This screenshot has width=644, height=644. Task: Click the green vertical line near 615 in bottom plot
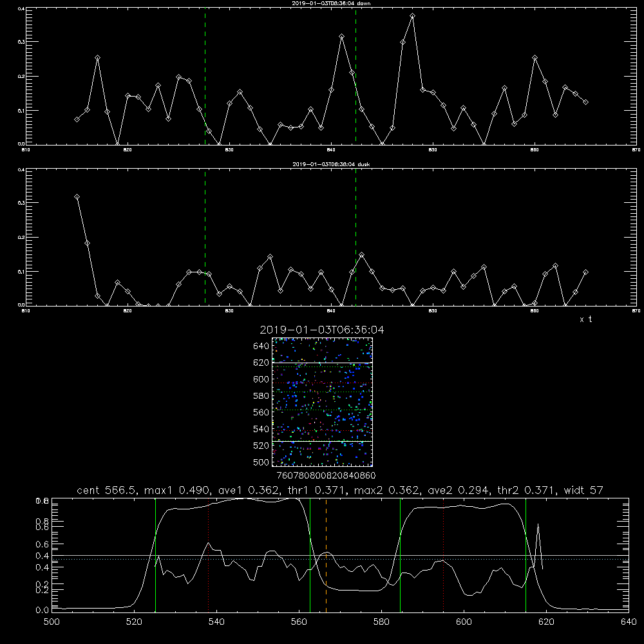tap(526, 555)
